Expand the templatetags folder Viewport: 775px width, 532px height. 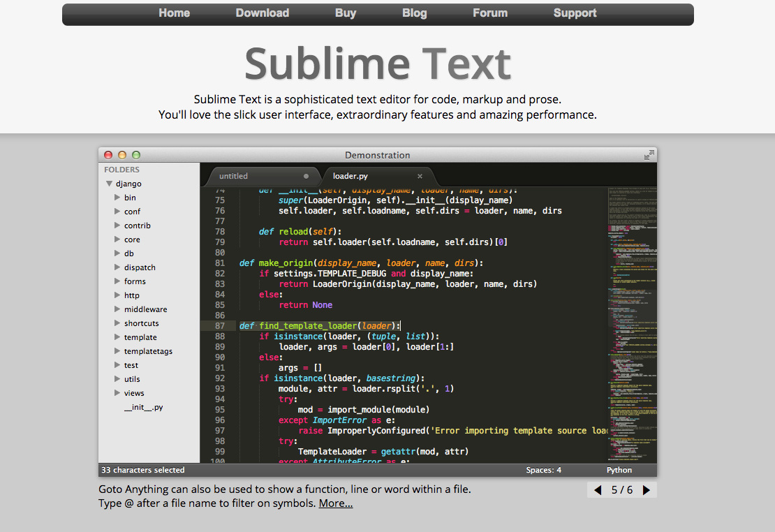click(117, 351)
